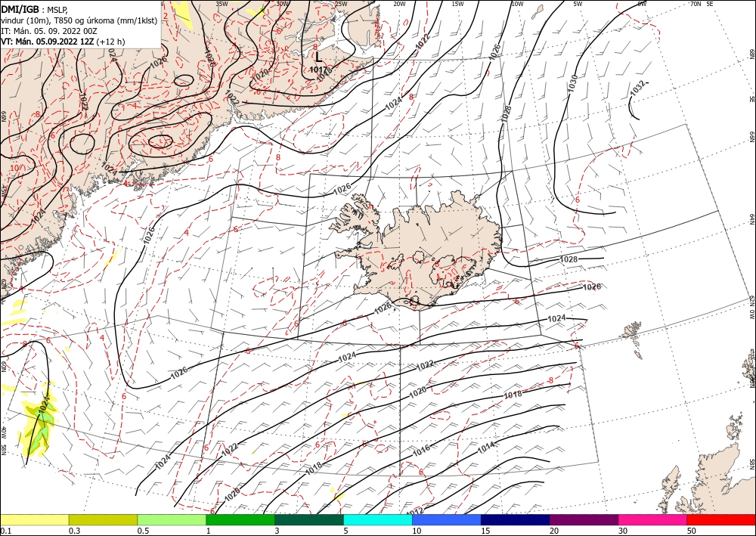Click the '1032' isobar label
The height and width of the screenshot is (536, 756).
[637, 88]
